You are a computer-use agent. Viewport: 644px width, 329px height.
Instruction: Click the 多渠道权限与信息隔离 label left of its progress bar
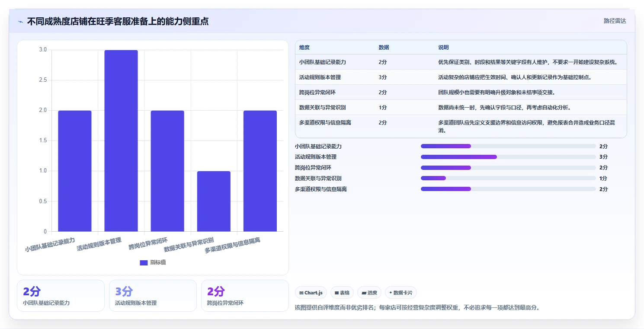[321, 189]
